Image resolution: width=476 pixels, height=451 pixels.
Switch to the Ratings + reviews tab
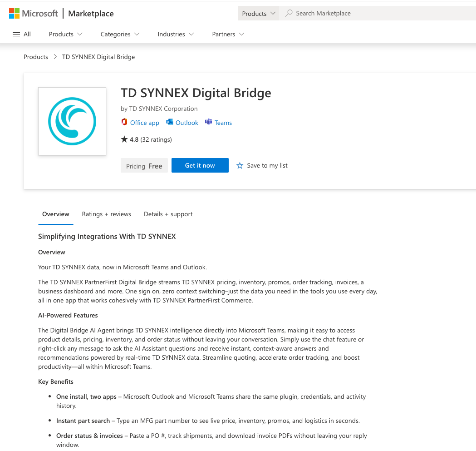[x=106, y=214]
